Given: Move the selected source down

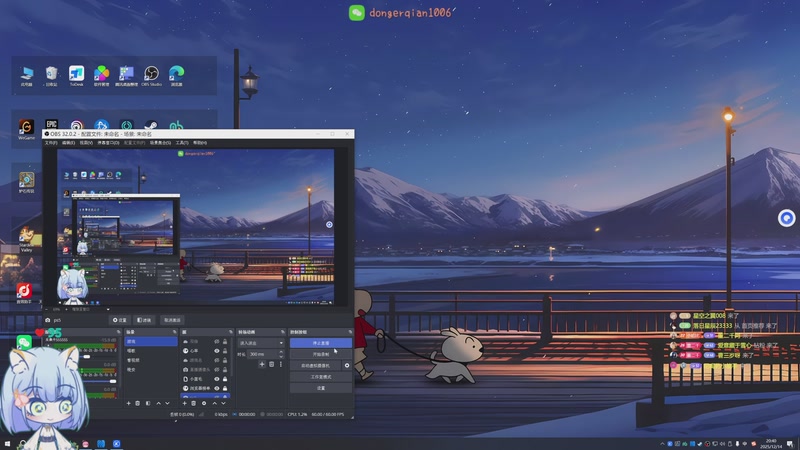Looking at the screenshot, I should (x=223, y=404).
